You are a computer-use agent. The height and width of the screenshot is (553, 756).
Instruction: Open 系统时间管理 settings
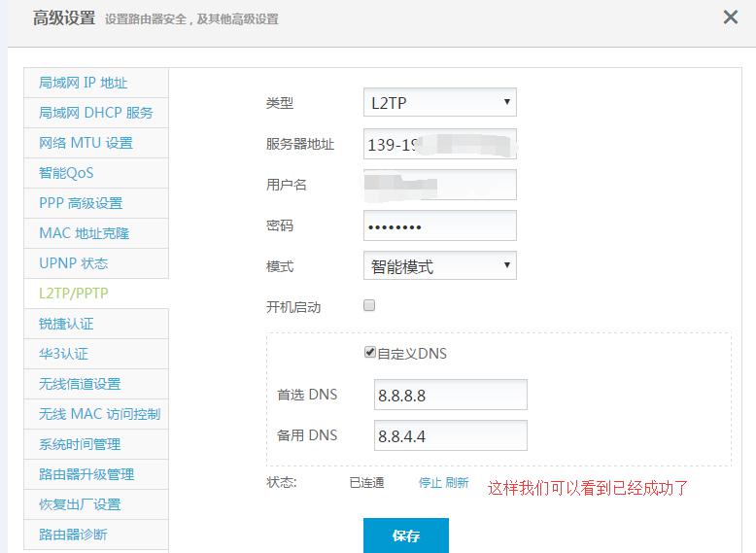click(96, 444)
